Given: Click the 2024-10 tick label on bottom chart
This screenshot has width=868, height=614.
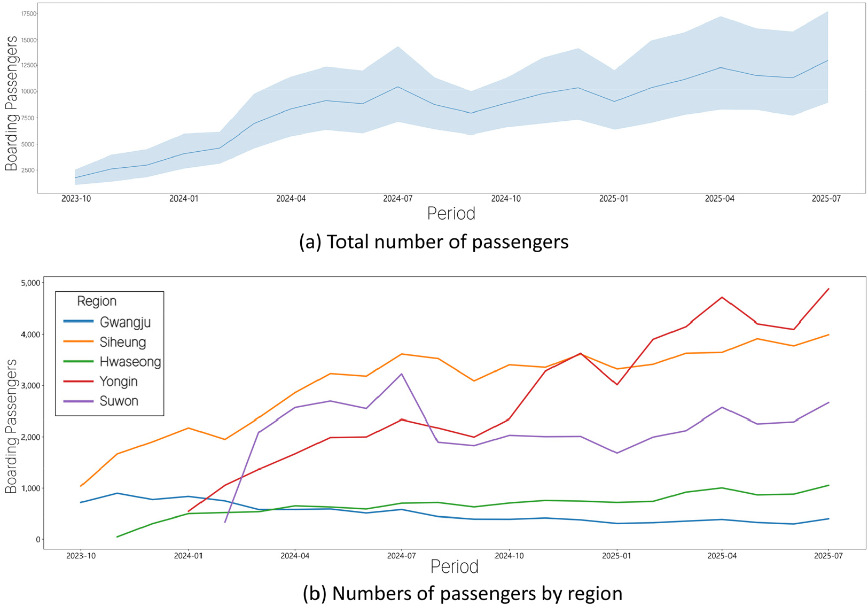Looking at the screenshot, I should 509,555.
